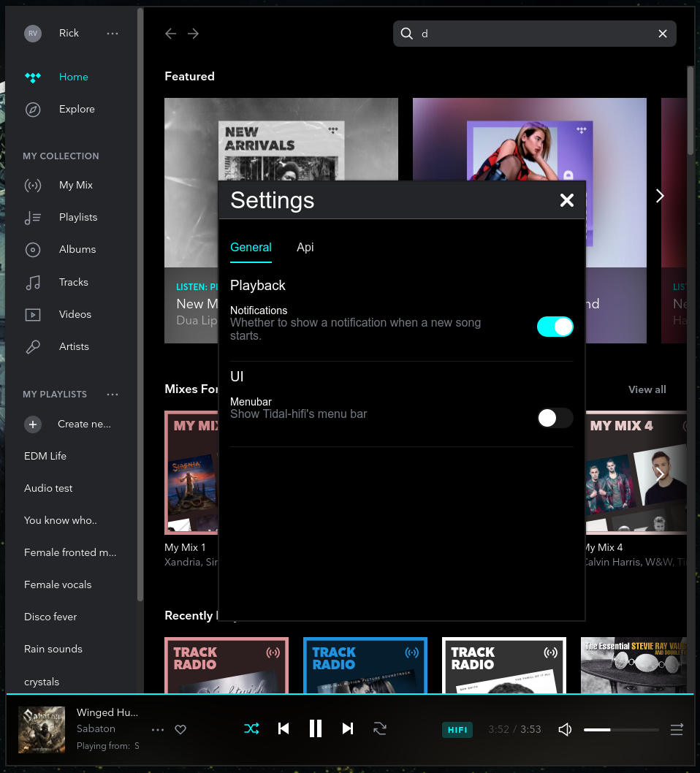
Task: Mute the volume speaker icon
Action: pyautogui.click(x=565, y=729)
